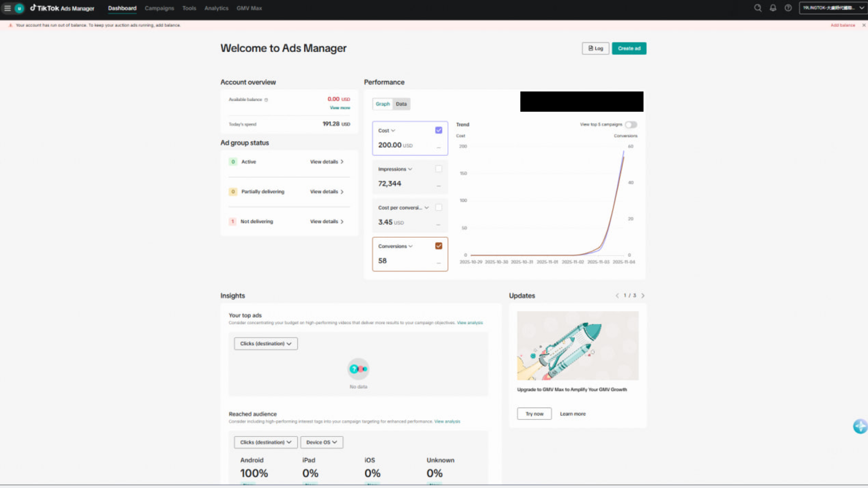Expand the Device OS dropdown
The width and height of the screenshot is (868, 488).
pos(321,442)
